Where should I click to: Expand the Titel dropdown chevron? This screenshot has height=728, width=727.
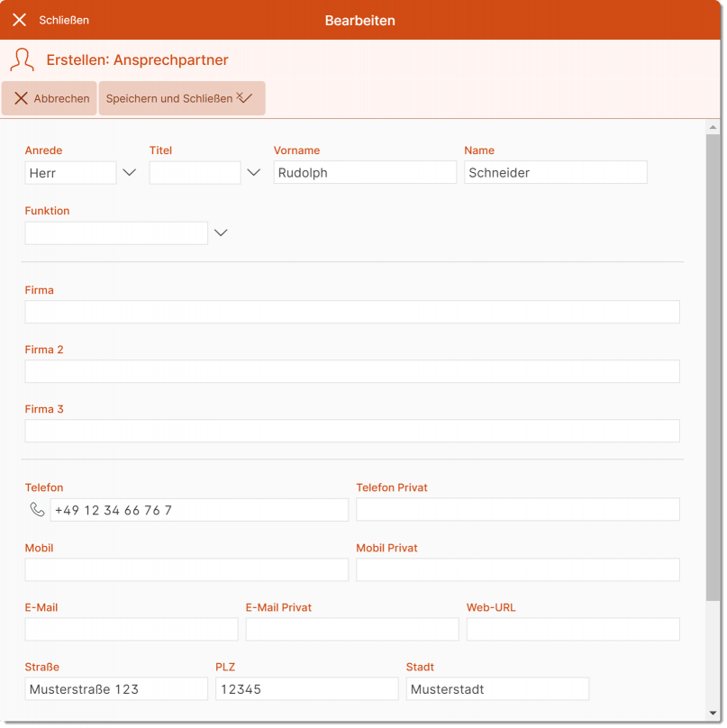(253, 173)
